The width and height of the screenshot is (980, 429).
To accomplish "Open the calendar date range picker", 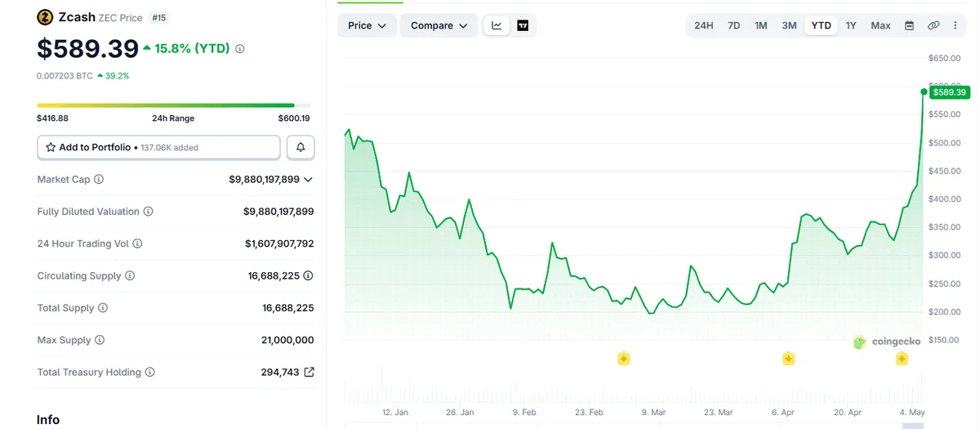I will (x=909, y=25).
